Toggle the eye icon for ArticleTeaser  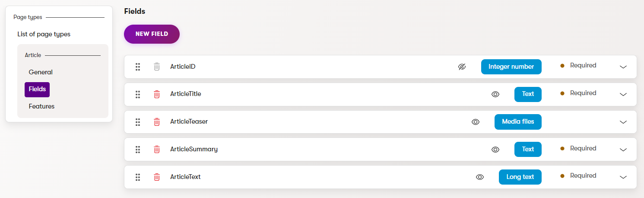pyautogui.click(x=476, y=122)
